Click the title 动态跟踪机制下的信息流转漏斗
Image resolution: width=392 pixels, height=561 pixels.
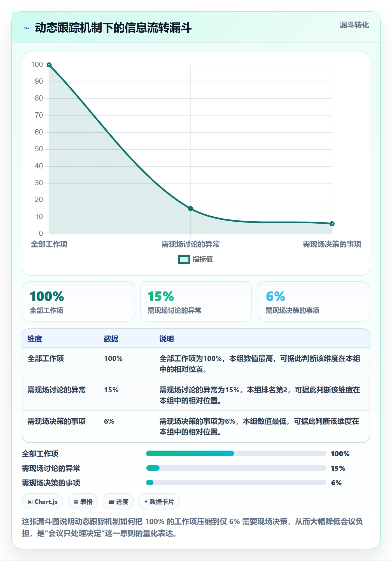coord(113,28)
